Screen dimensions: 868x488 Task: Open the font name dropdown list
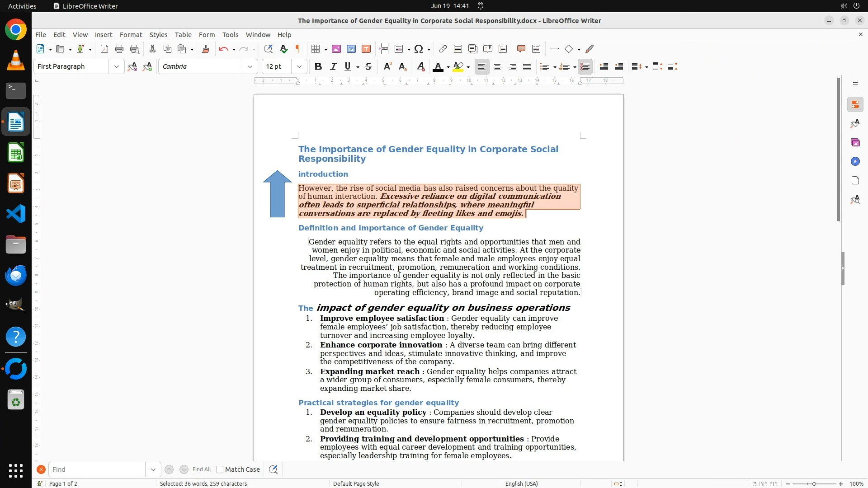[250, 66]
